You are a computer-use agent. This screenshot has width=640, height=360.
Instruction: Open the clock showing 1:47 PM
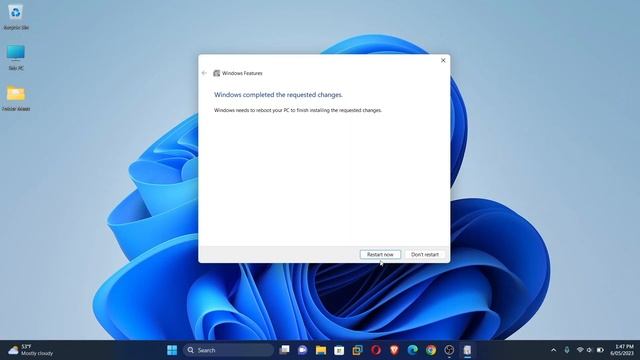(622, 350)
